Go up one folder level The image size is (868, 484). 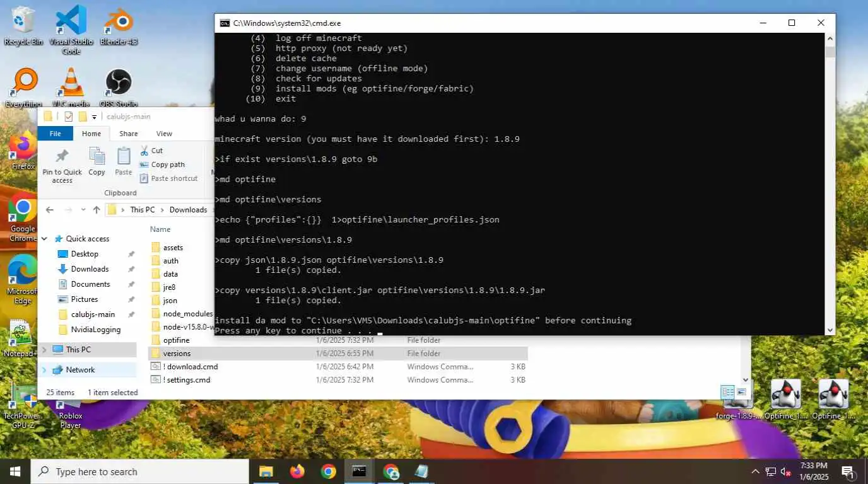pos(97,210)
